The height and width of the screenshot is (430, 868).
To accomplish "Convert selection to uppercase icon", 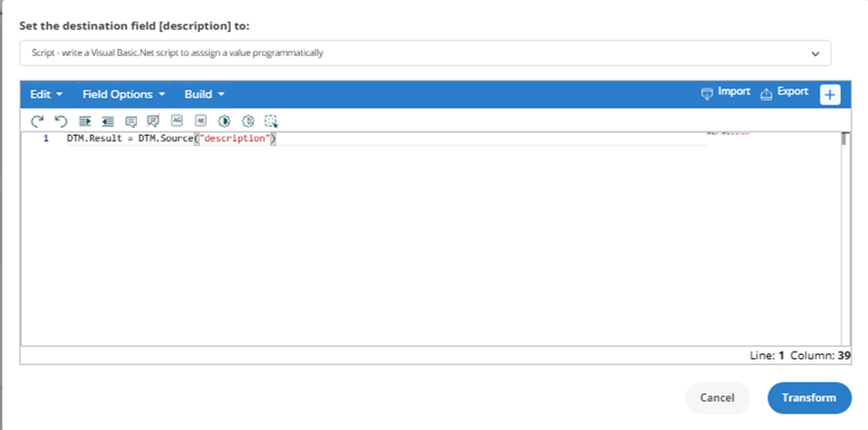I will (176, 121).
